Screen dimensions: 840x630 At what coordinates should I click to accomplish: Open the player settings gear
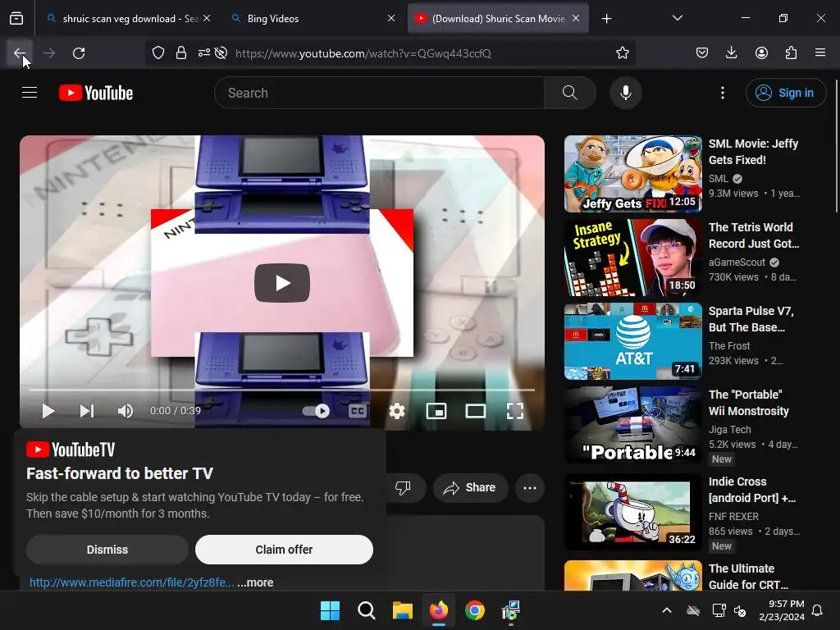397,411
